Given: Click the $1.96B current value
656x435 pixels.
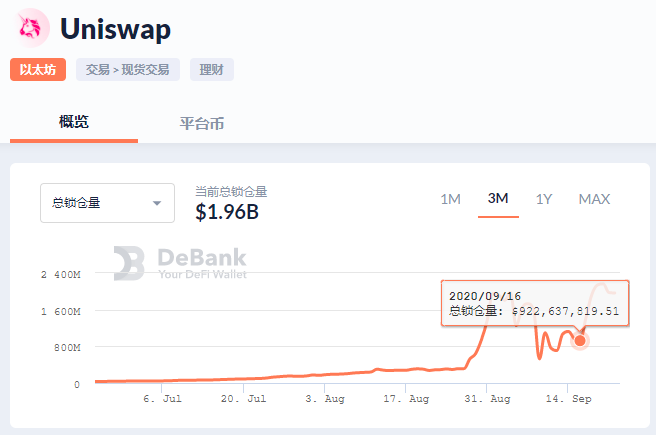Looking at the screenshot, I should point(227,212).
